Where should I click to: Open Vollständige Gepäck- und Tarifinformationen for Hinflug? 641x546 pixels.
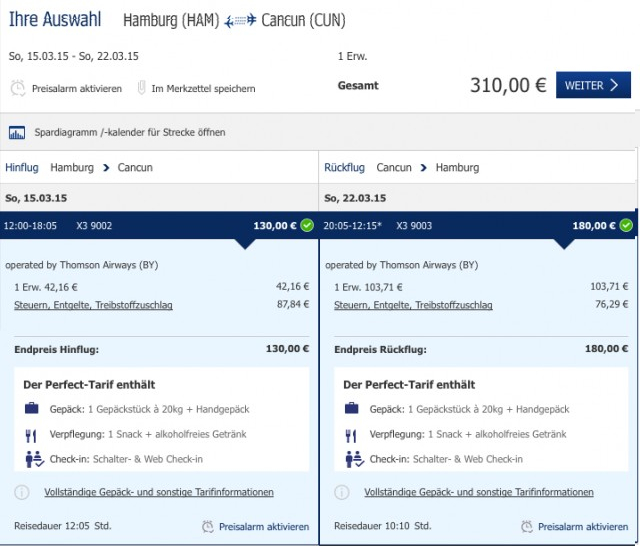tap(159, 492)
